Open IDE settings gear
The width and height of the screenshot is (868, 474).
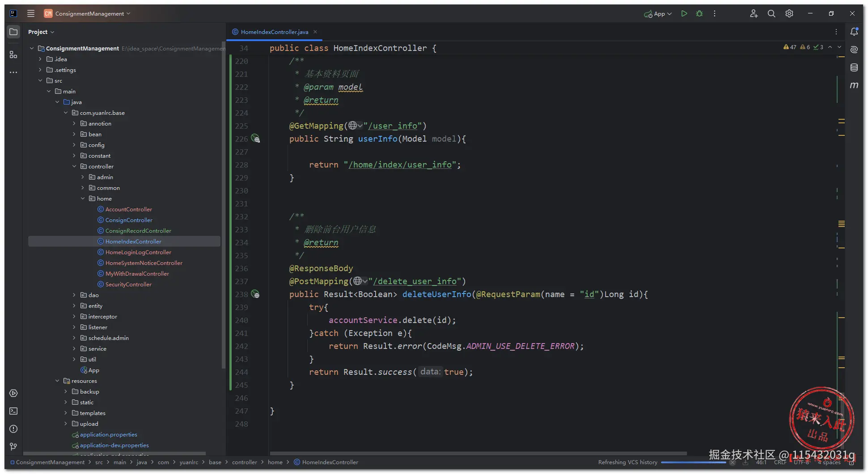click(789, 14)
